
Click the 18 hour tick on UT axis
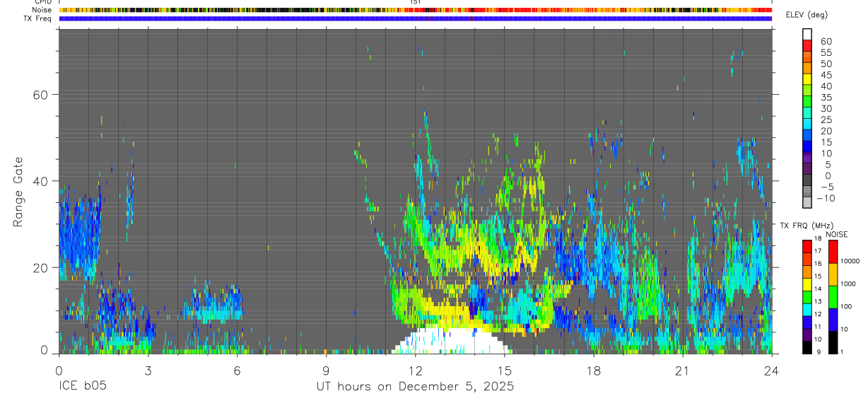pos(594,371)
